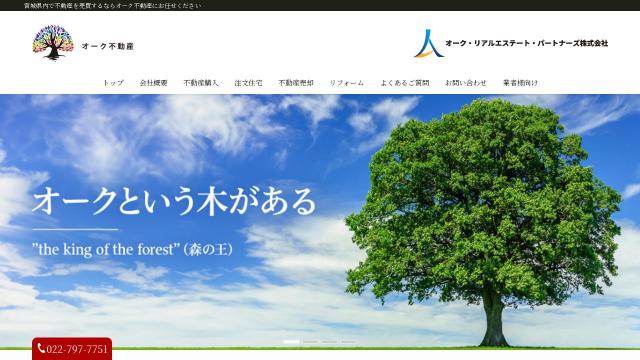Select the リフォーム menu item

347,83
